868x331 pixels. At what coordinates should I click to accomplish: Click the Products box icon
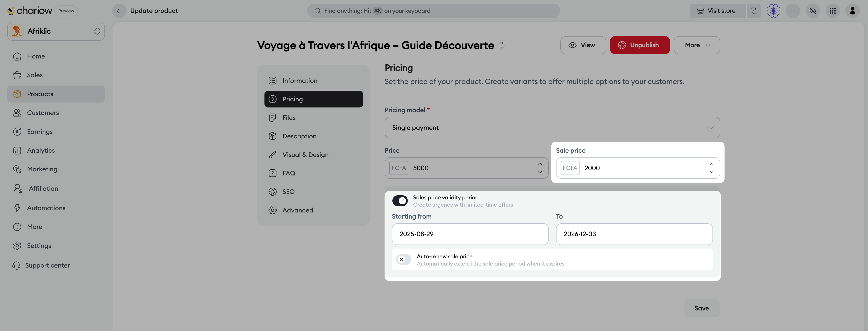[x=17, y=94]
